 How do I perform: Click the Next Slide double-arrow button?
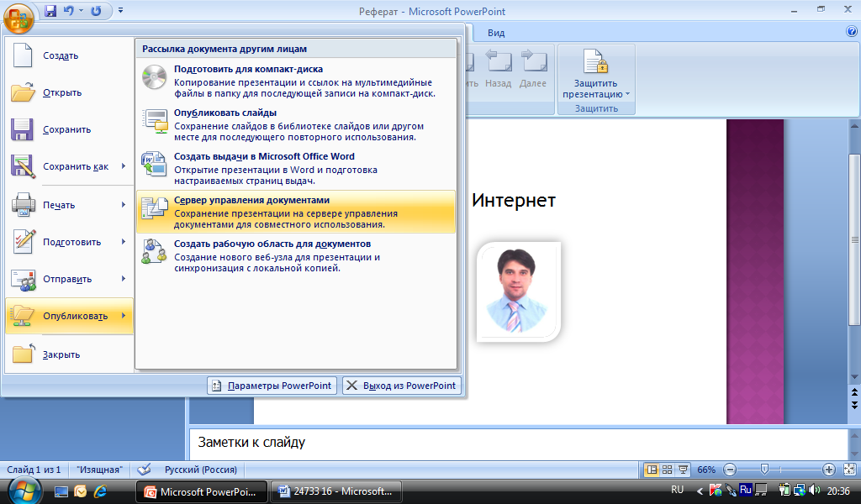tap(854, 405)
